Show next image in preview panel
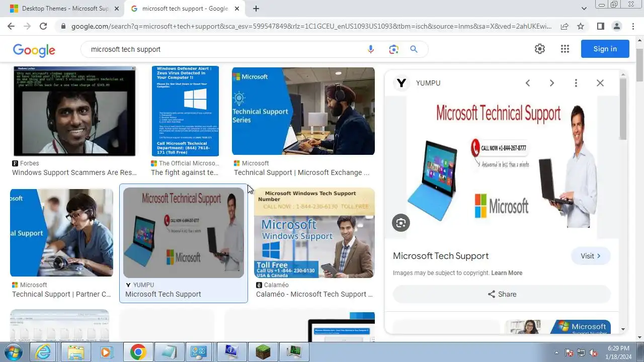Screen dimensions: 644x362 [x=552, y=83]
